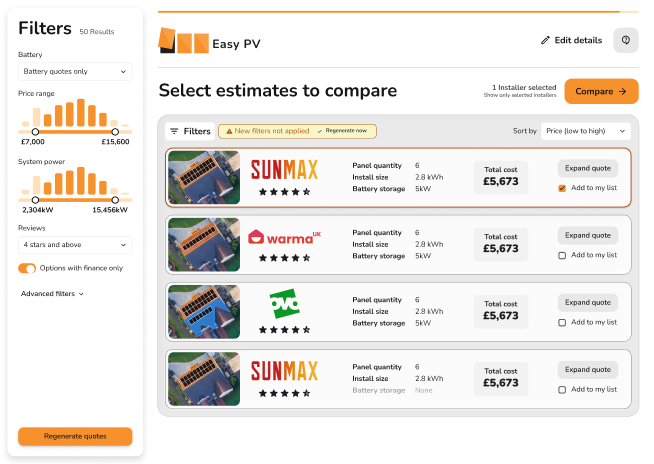The width and height of the screenshot is (654, 464).
Task: Click the warning icon in filters notice
Action: pyautogui.click(x=228, y=131)
